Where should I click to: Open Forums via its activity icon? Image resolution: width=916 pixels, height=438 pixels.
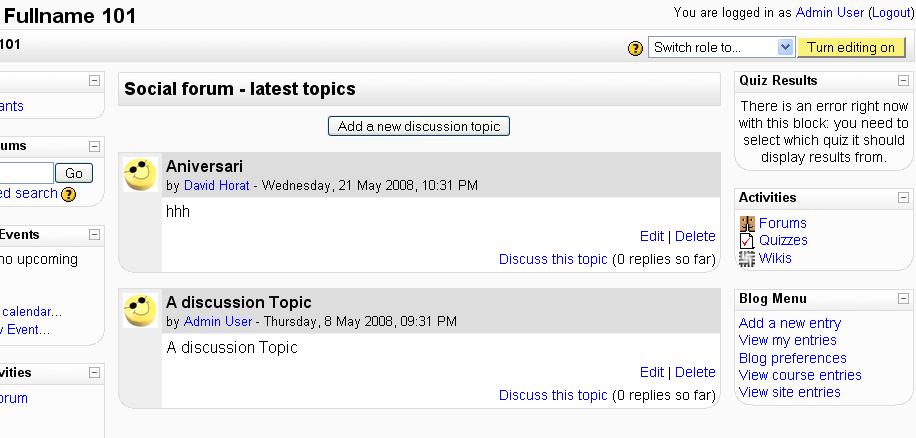tap(747, 223)
